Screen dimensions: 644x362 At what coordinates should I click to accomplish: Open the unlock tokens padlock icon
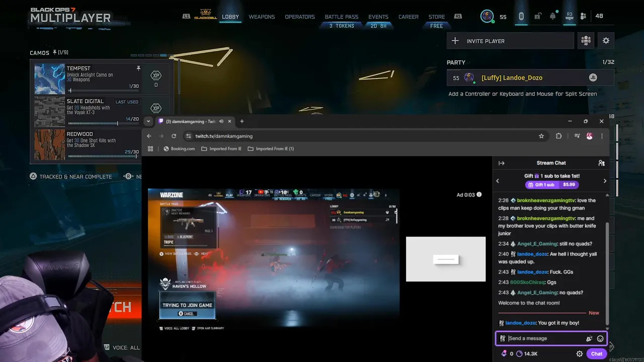pyautogui.click(x=537, y=17)
